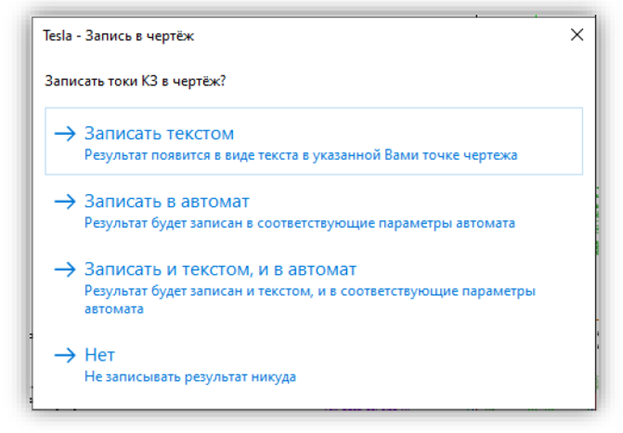Click description 'Результат появится в виде текста'
Viewport: 623px width, 433px height.
point(301,155)
